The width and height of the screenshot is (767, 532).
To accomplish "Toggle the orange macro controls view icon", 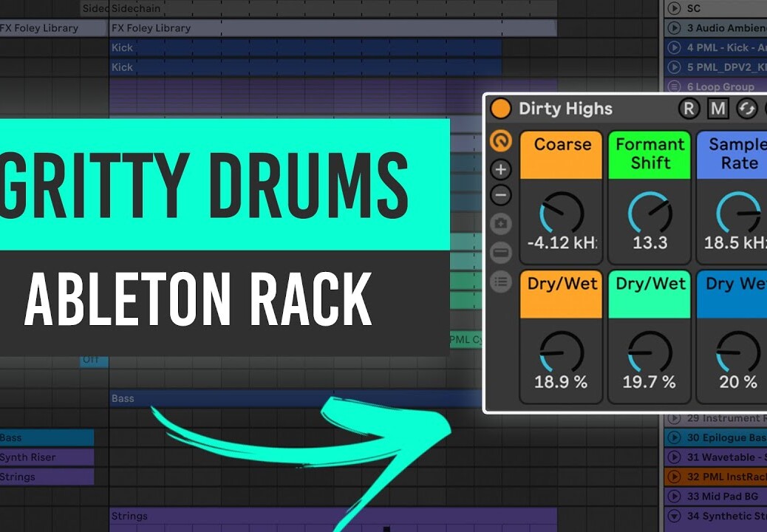I will pyautogui.click(x=501, y=141).
